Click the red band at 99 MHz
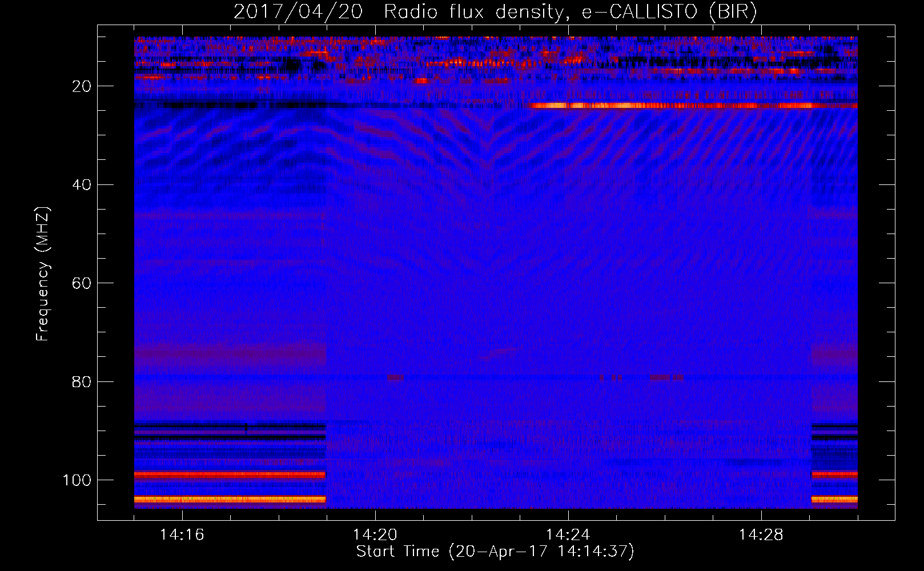This screenshot has height=571, width=924. (230, 475)
